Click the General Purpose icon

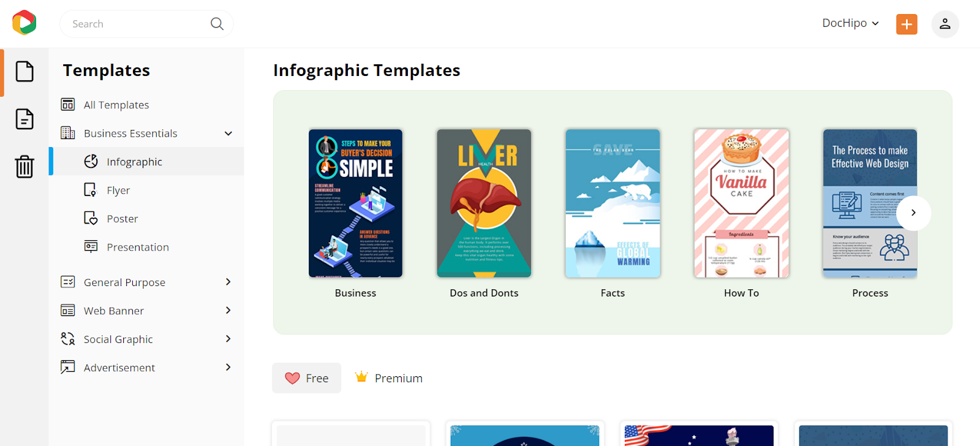[68, 282]
